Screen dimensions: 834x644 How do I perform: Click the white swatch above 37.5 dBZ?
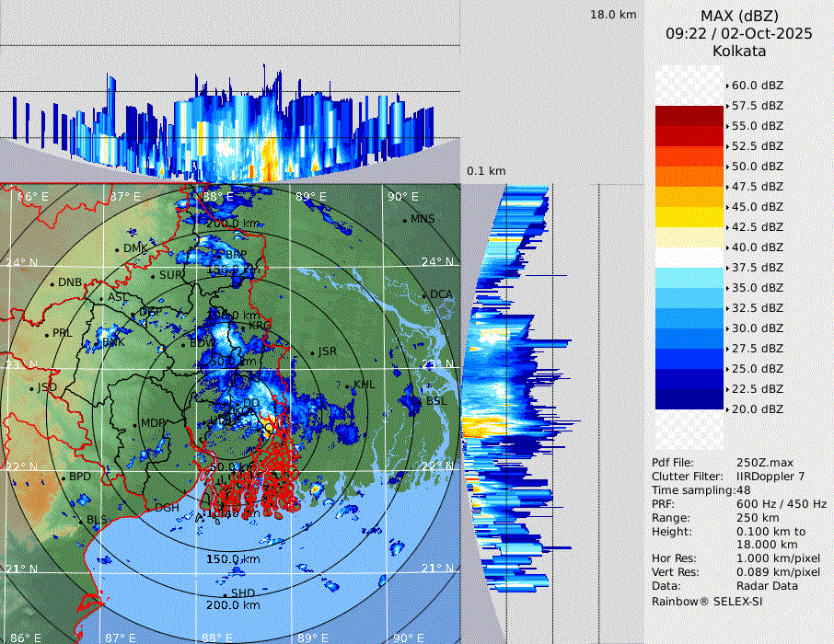click(689, 258)
